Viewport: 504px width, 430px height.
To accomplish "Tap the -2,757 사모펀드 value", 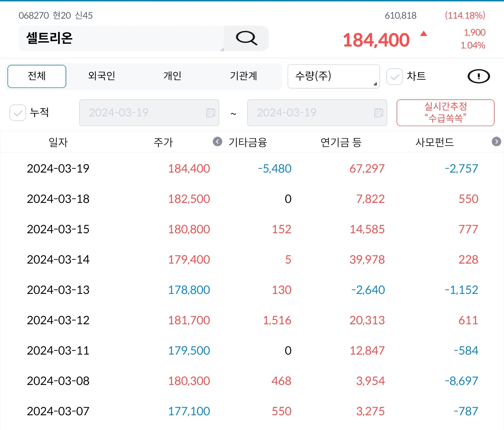I will click(461, 169).
